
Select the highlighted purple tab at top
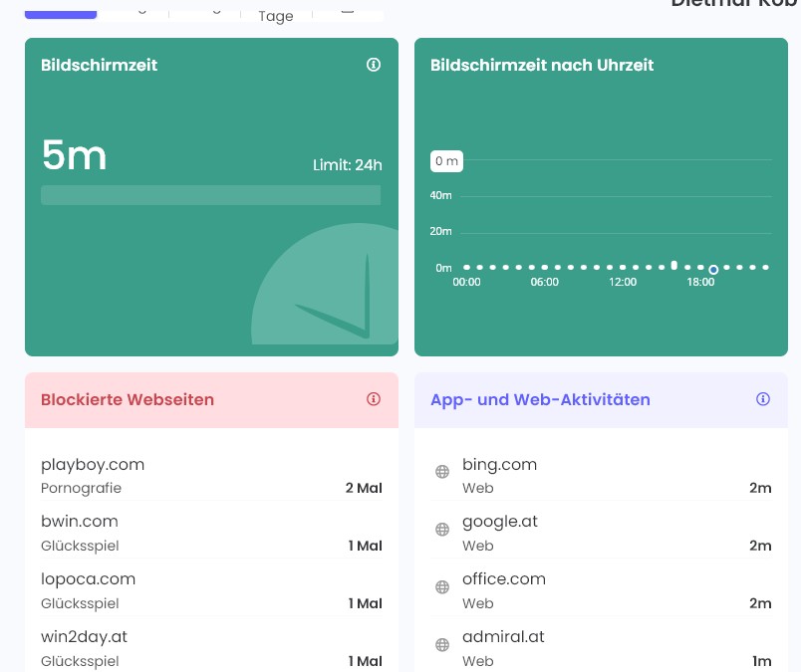pos(61,12)
